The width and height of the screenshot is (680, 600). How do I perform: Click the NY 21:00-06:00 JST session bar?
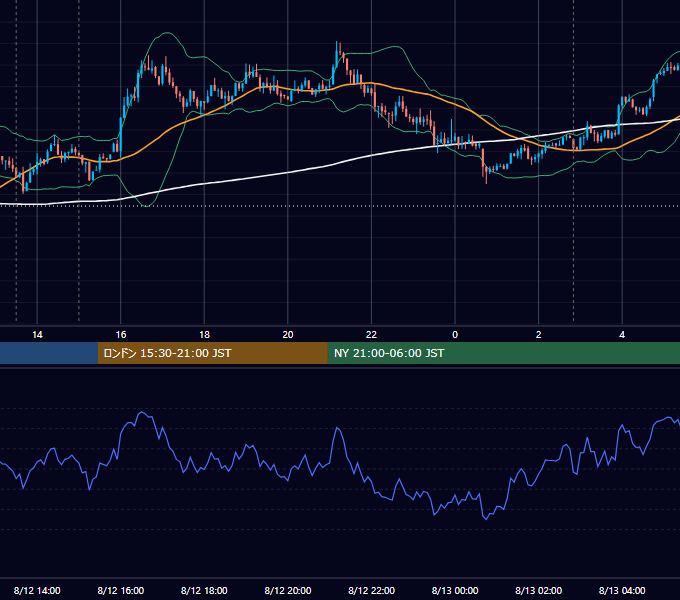pyautogui.click(x=503, y=353)
